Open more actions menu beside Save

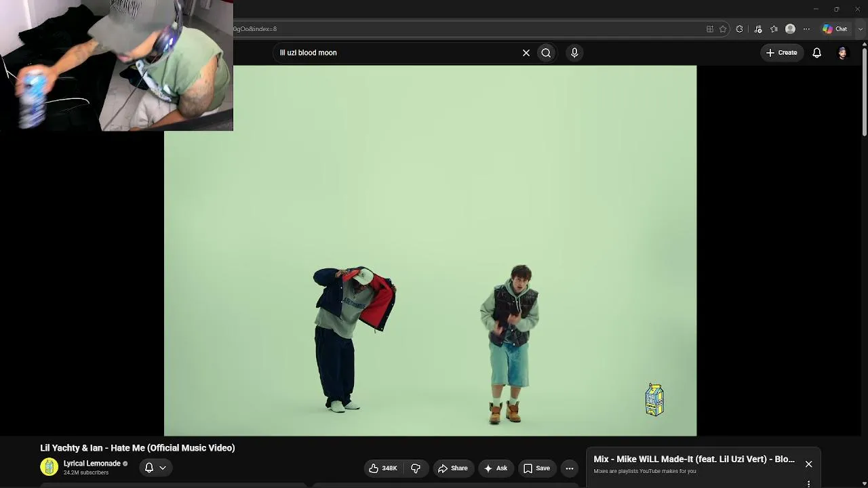pyautogui.click(x=570, y=468)
